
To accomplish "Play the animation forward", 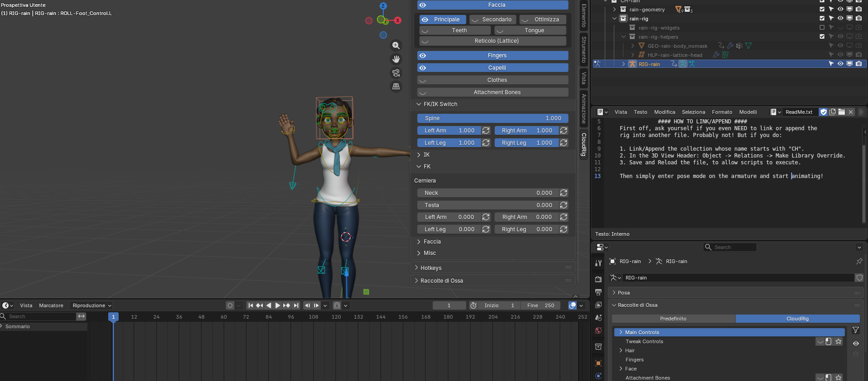I will [x=277, y=305].
